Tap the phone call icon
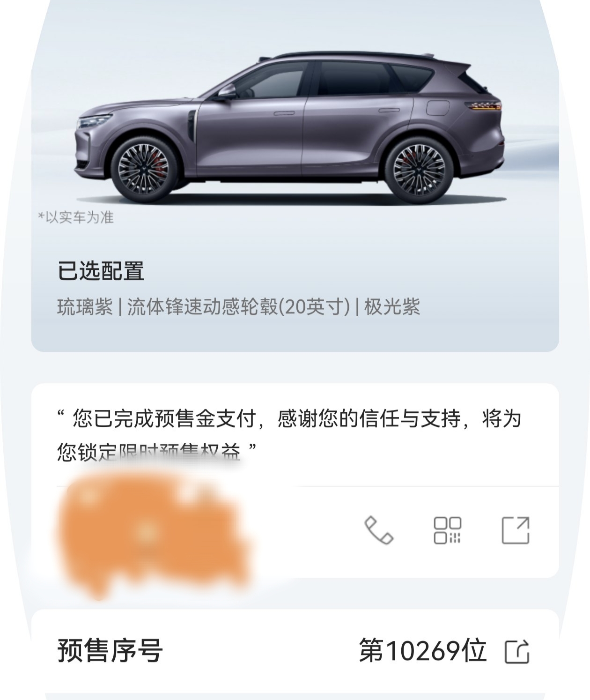 click(x=379, y=530)
